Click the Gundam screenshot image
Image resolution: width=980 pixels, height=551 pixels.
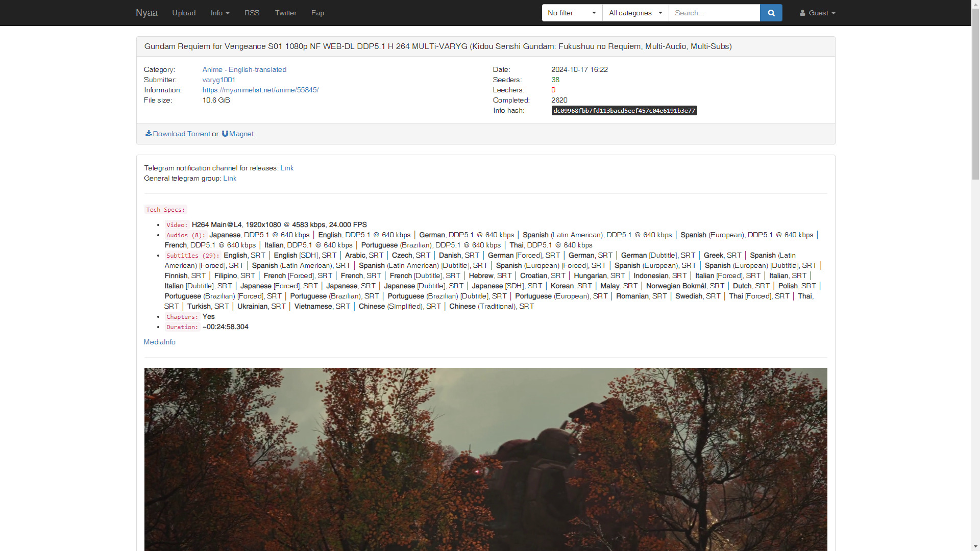(x=485, y=459)
